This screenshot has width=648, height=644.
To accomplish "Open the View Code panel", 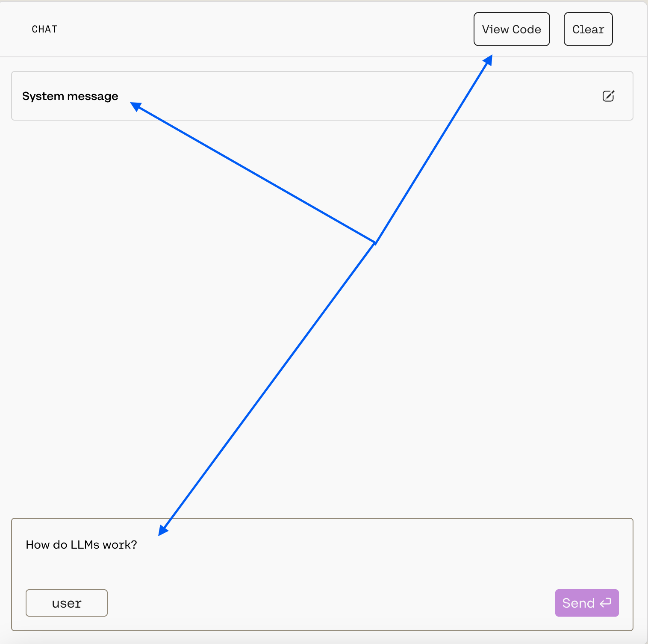I will 511,29.
